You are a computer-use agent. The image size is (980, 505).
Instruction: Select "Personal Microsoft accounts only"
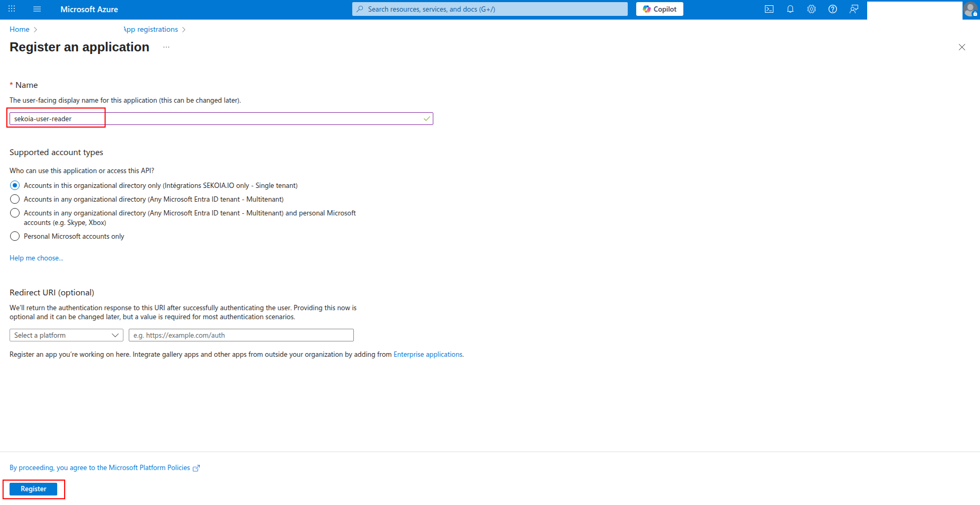pos(14,236)
